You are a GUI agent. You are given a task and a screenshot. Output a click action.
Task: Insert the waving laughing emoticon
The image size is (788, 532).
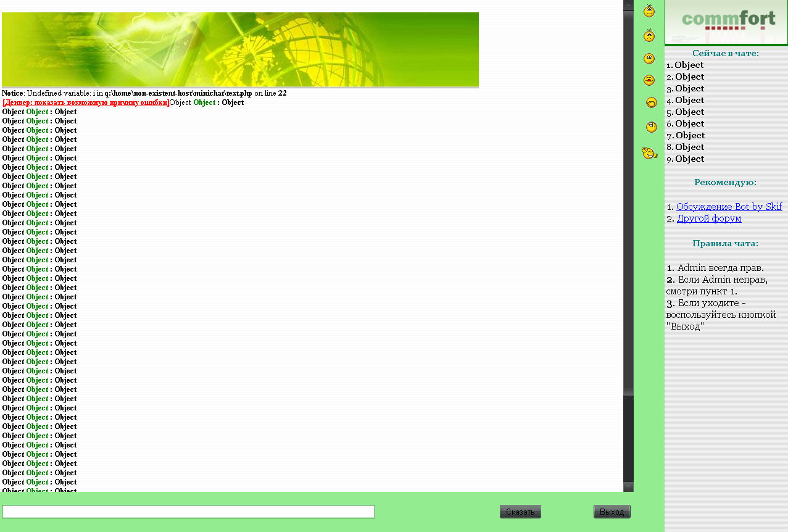coord(649,153)
